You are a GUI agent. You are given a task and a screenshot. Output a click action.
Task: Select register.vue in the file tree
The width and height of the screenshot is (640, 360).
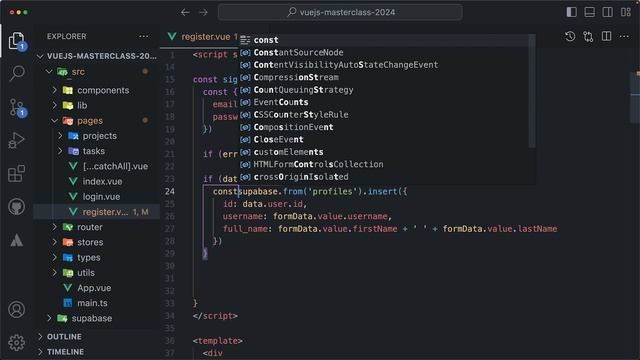pos(97,212)
